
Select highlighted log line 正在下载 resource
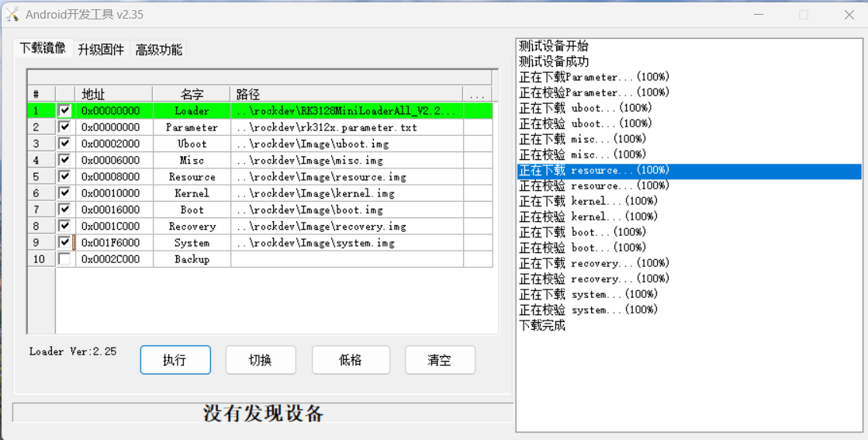[x=689, y=171]
